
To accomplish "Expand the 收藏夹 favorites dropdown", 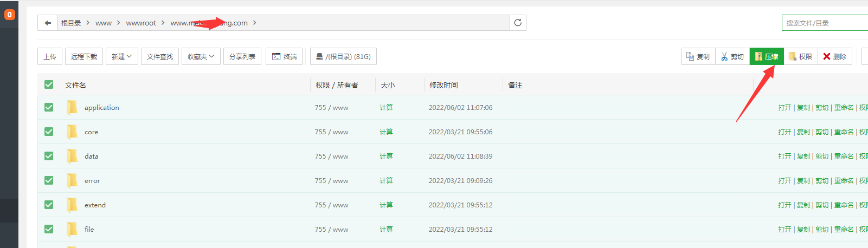I will (201, 56).
